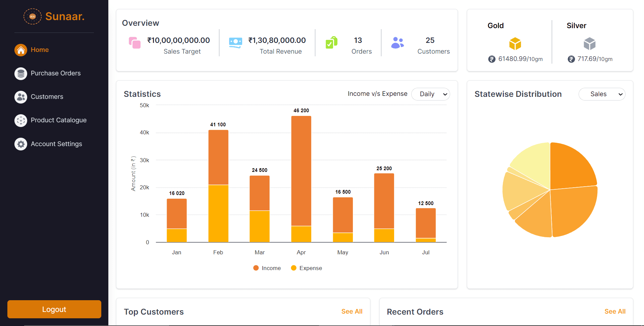The image size is (644, 326).
Task: Click the Customers people icon in sidebar
Action: (x=21, y=97)
